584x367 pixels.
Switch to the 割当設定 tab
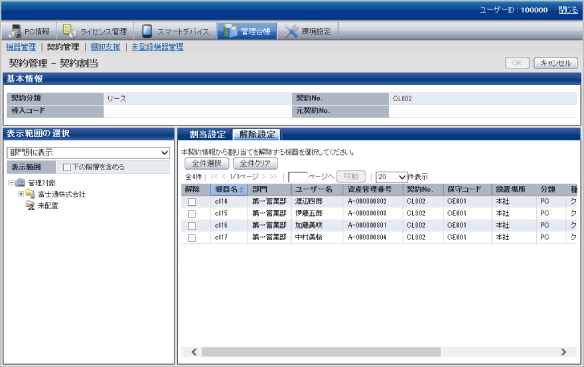pyautogui.click(x=207, y=135)
